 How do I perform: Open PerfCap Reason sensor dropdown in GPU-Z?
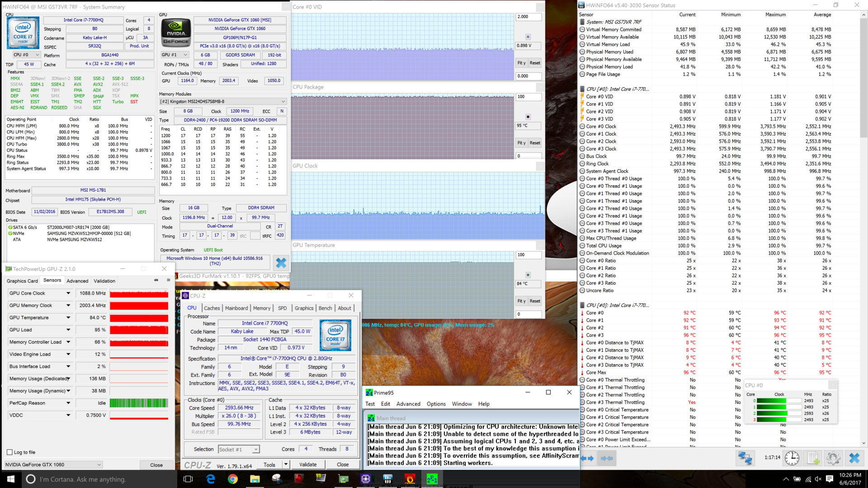pyautogui.click(x=68, y=403)
